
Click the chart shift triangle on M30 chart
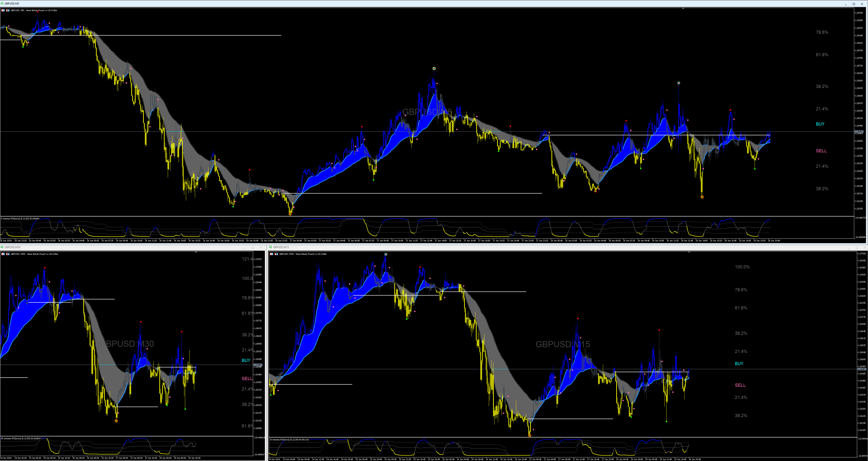pyautogui.click(x=196, y=252)
